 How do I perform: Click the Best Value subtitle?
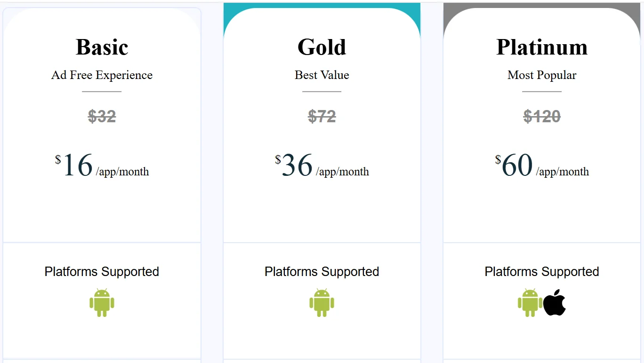coord(322,75)
